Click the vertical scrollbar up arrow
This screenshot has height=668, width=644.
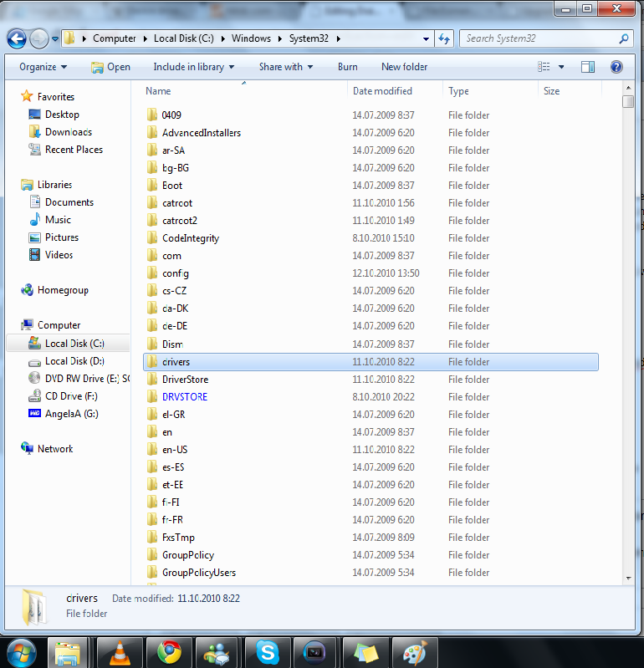628,88
